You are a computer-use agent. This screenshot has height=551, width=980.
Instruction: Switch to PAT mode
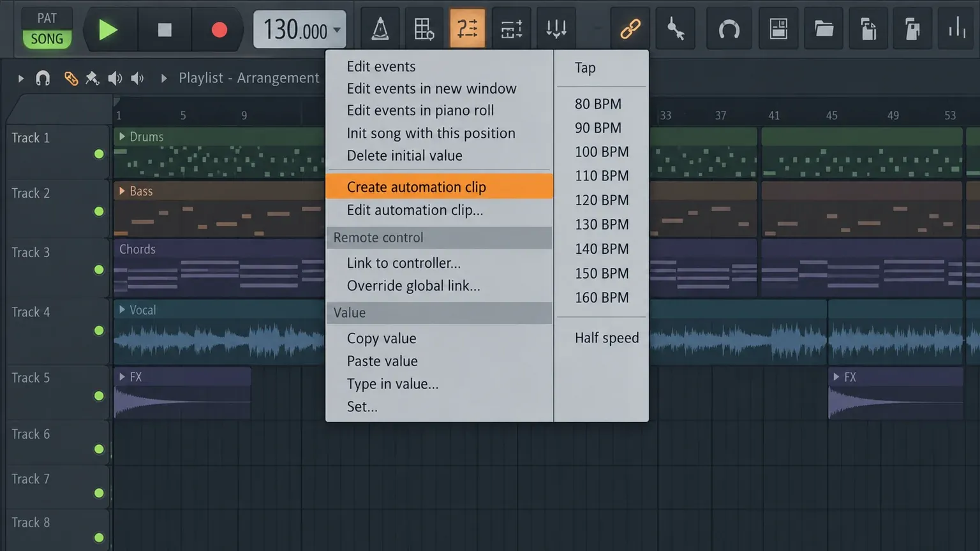click(47, 18)
